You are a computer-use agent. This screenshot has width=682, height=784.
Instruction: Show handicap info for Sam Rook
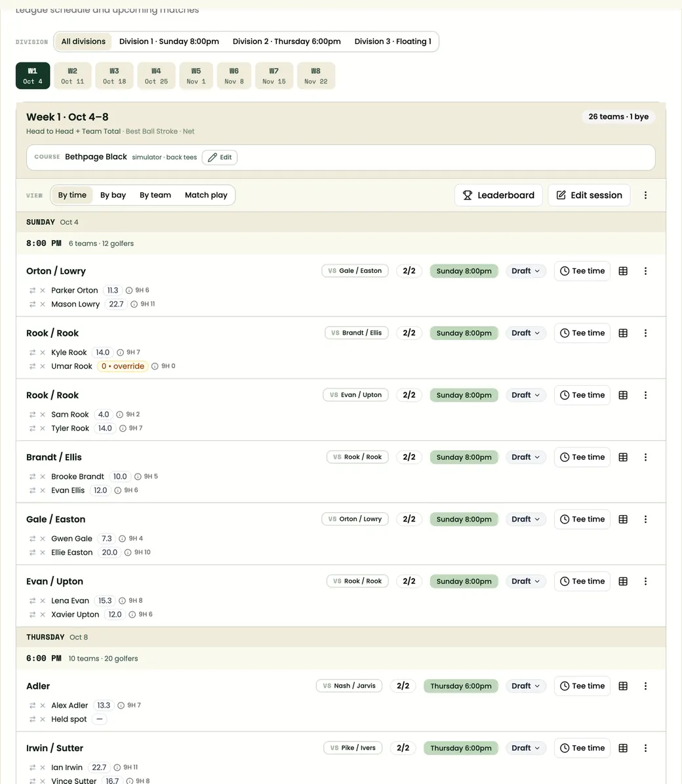(119, 415)
